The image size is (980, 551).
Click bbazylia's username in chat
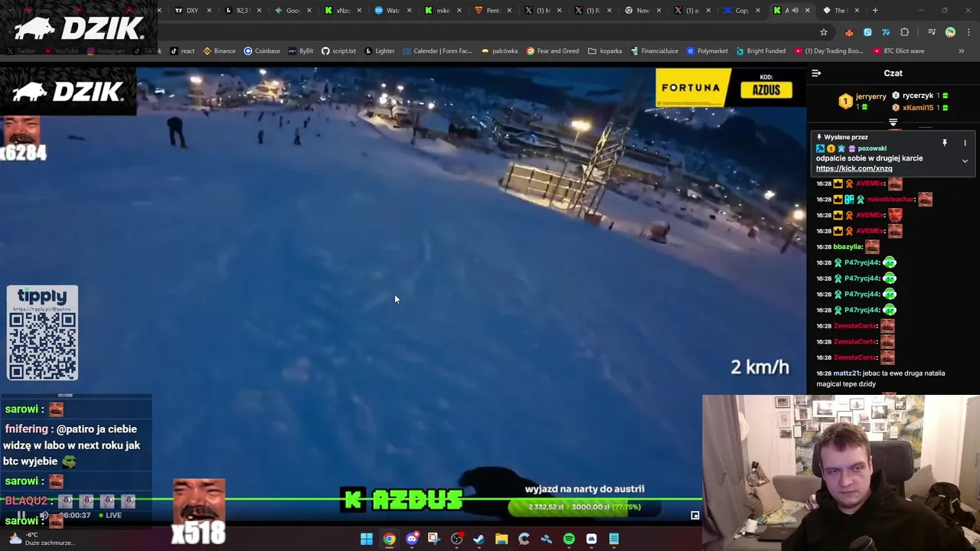coord(848,247)
